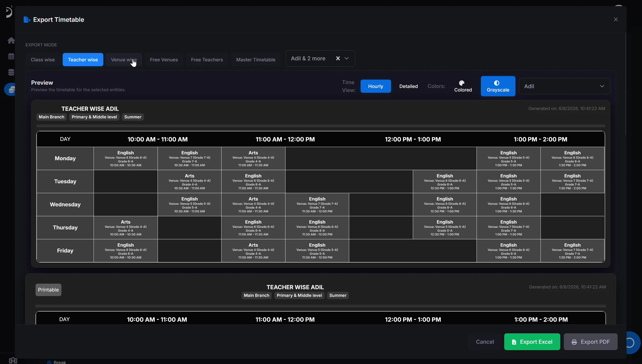
Task: Click the home icon in the sidebar
Action: point(11,40)
